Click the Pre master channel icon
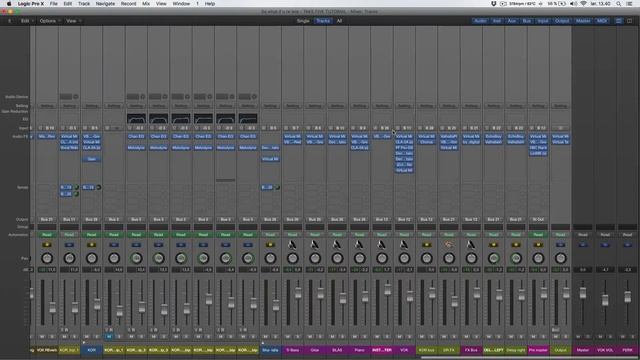 [538, 245]
